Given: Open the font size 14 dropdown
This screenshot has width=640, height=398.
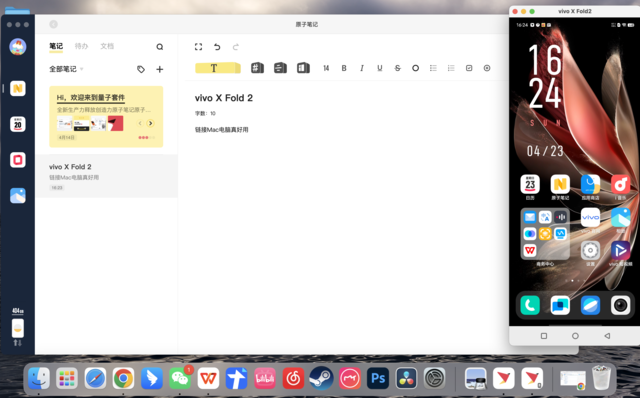Looking at the screenshot, I should 326,68.
